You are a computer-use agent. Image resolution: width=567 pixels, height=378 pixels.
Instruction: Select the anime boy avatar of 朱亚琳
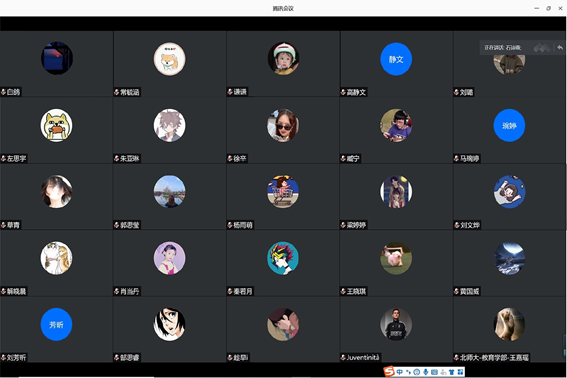coord(170,125)
